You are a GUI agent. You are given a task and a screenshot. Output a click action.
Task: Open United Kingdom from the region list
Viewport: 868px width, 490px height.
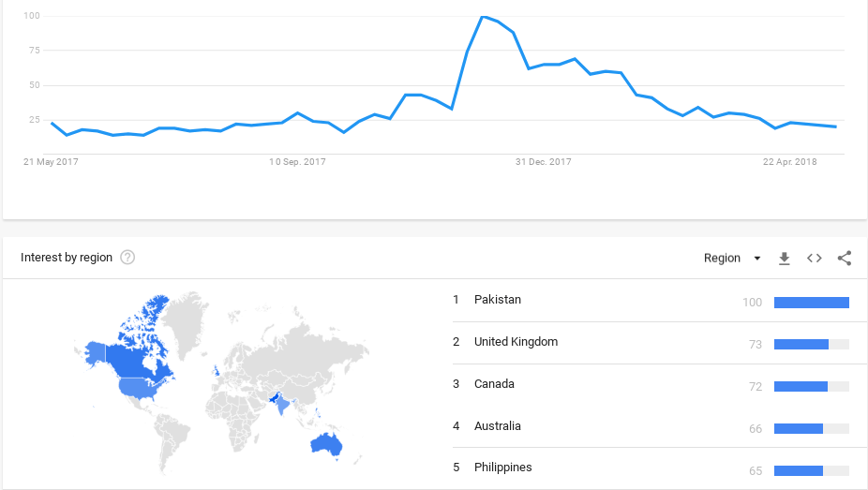tap(516, 342)
